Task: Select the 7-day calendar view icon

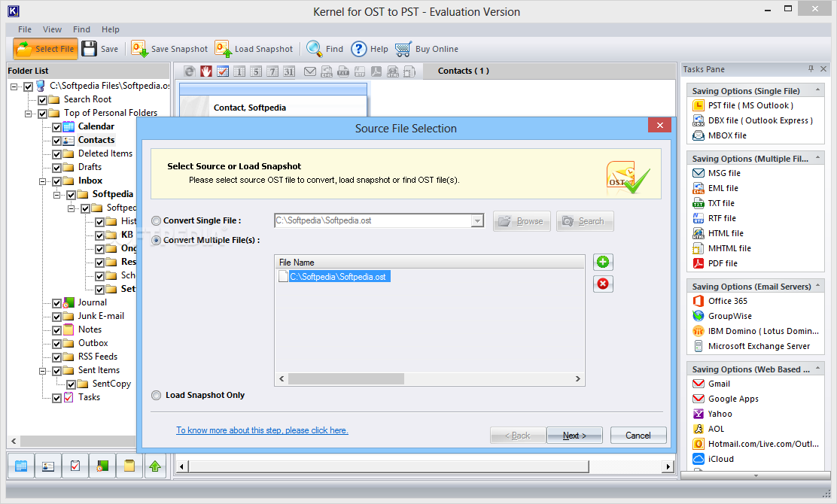Action: coord(272,71)
